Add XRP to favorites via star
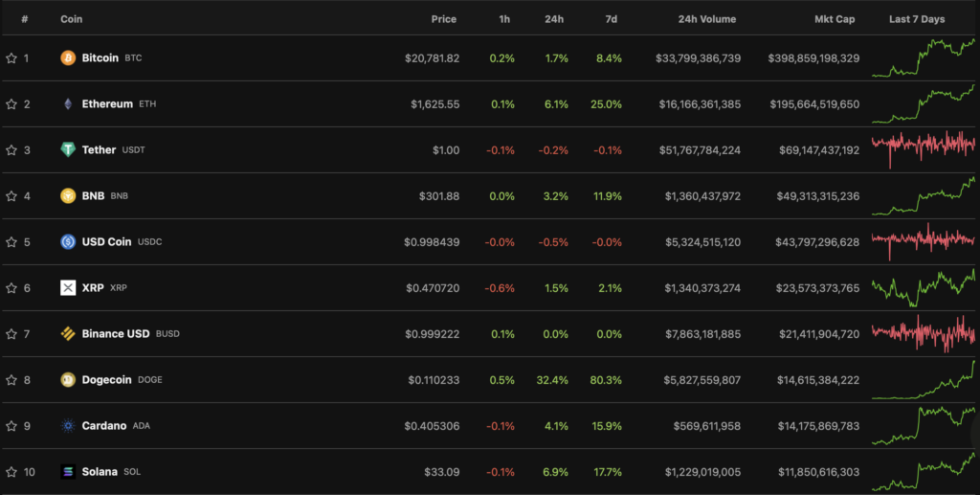The width and height of the screenshot is (980, 495). [11, 287]
